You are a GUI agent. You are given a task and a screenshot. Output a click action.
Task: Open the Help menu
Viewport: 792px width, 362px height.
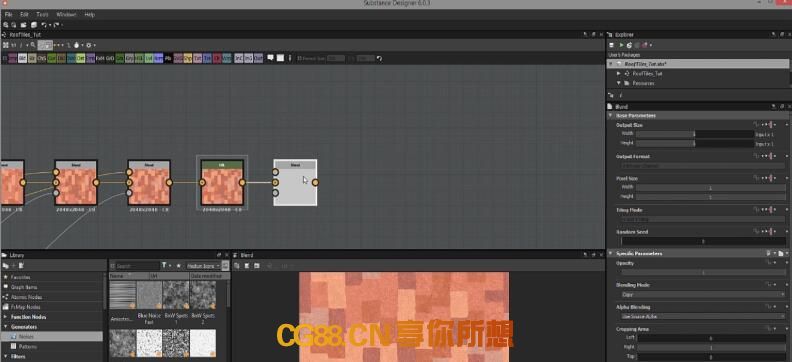click(89, 15)
